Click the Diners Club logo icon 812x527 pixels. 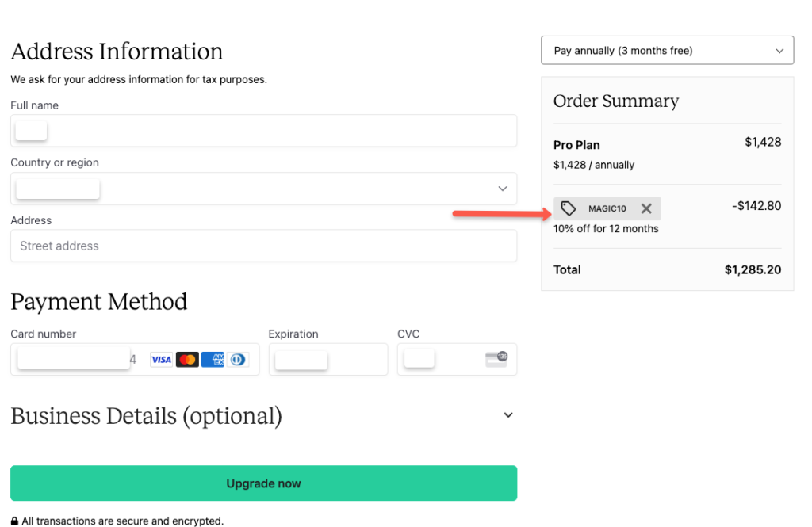[x=236, y=360]
